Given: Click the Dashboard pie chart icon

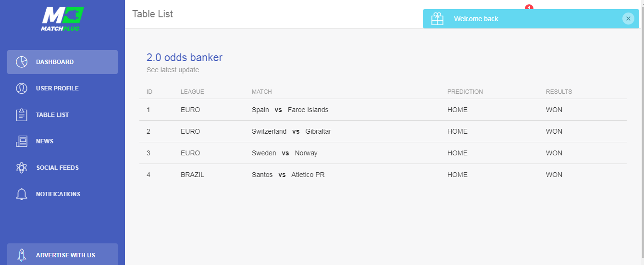Looking at the screenshot, I should coord(22,62).
